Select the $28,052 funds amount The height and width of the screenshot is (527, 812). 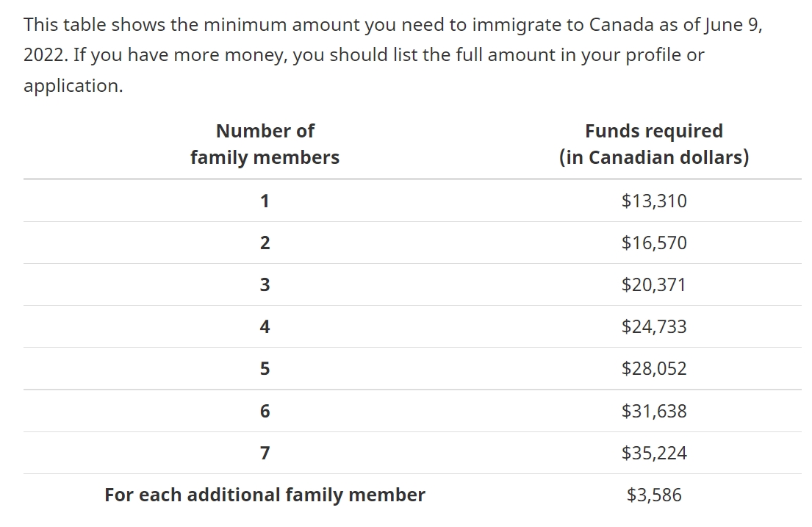tap(654, 368)
